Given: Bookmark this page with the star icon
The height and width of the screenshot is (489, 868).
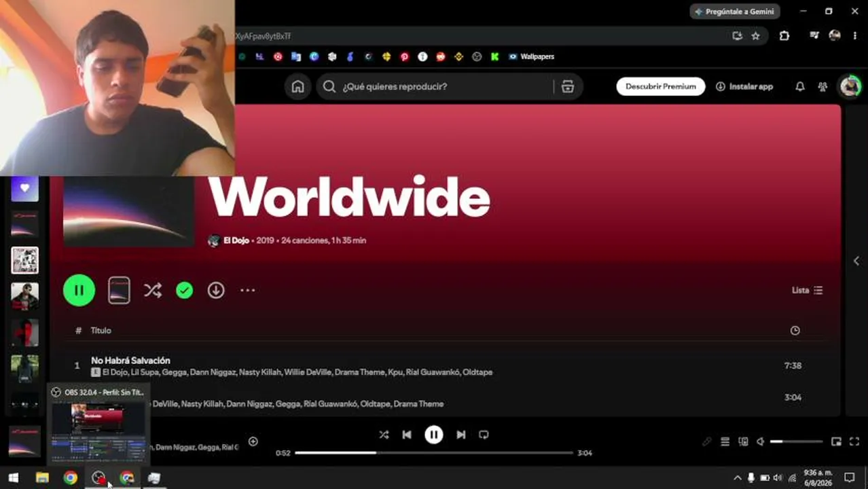Looking at the screenshot, I should tap(755, 36).
